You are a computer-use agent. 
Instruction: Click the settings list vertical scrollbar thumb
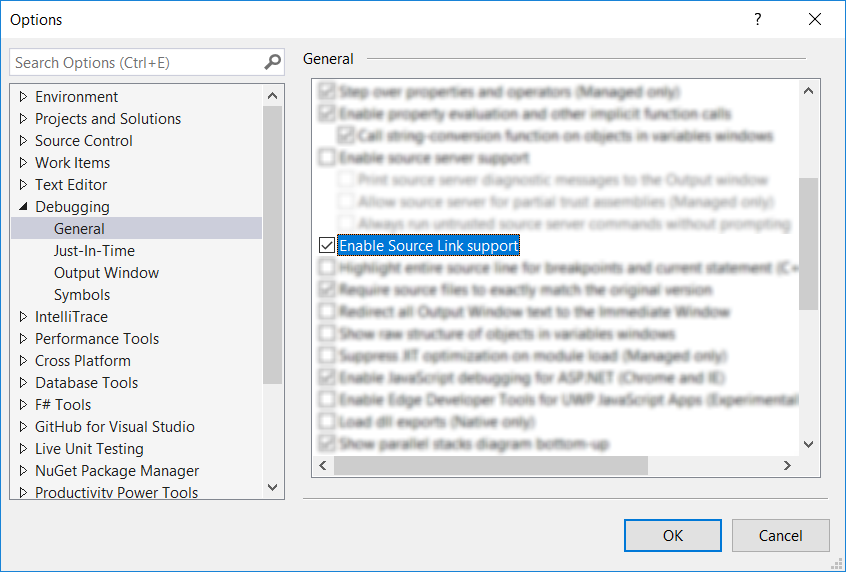tap(808, 243)
